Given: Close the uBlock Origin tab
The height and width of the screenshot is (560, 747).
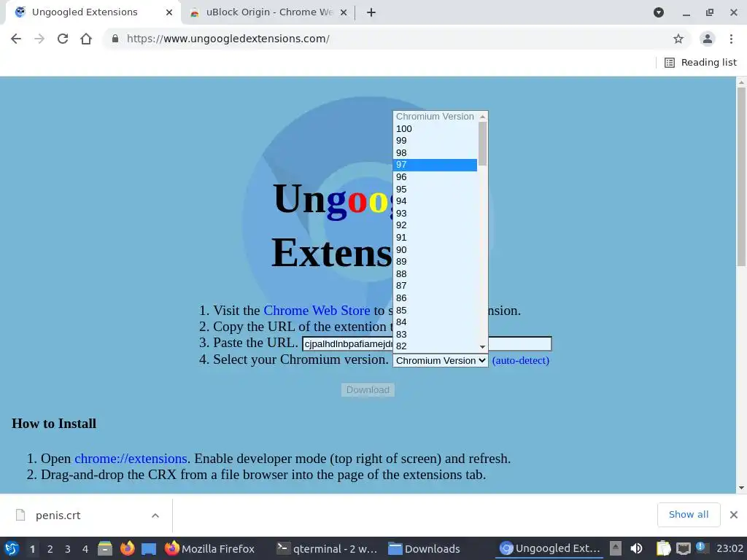Looking at the screenshot, I should pyautogui.click(x=343, y=12).
